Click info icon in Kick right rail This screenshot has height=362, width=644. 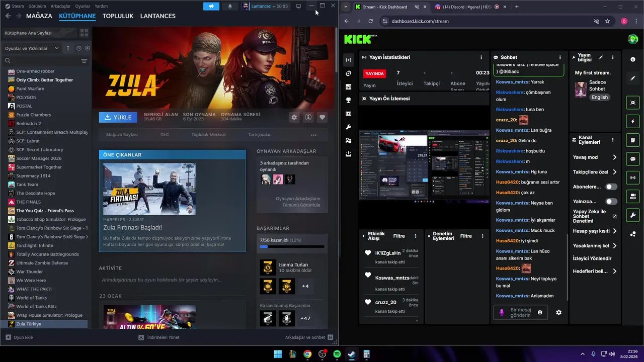pos(633,59)
